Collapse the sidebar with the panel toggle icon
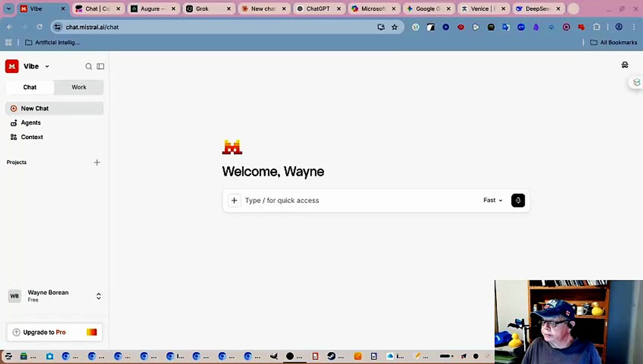643x364 pixels. click(x=101, y=66)
